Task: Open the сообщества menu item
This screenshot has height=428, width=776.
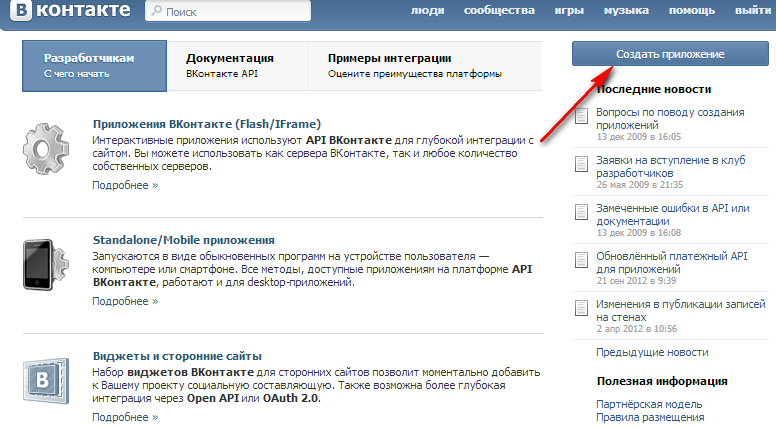Action: click(x=499, y=10)
